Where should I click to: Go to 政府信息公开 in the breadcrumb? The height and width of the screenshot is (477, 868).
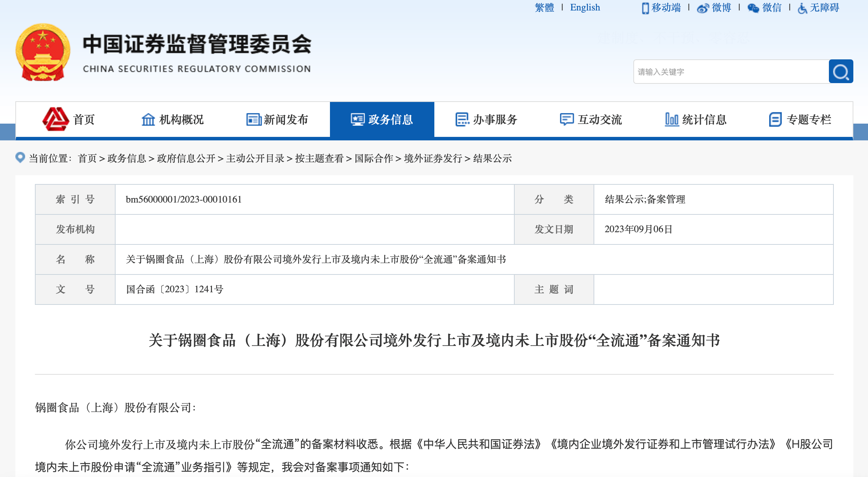tap(186, 159)
